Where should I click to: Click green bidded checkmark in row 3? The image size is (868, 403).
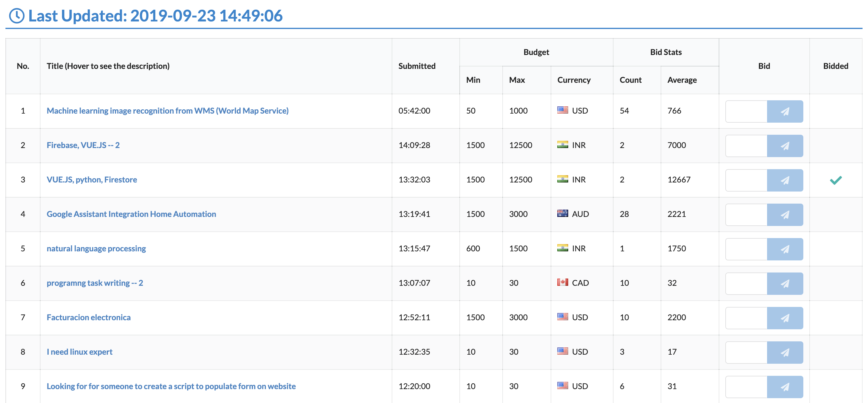[x=835, y=180]
